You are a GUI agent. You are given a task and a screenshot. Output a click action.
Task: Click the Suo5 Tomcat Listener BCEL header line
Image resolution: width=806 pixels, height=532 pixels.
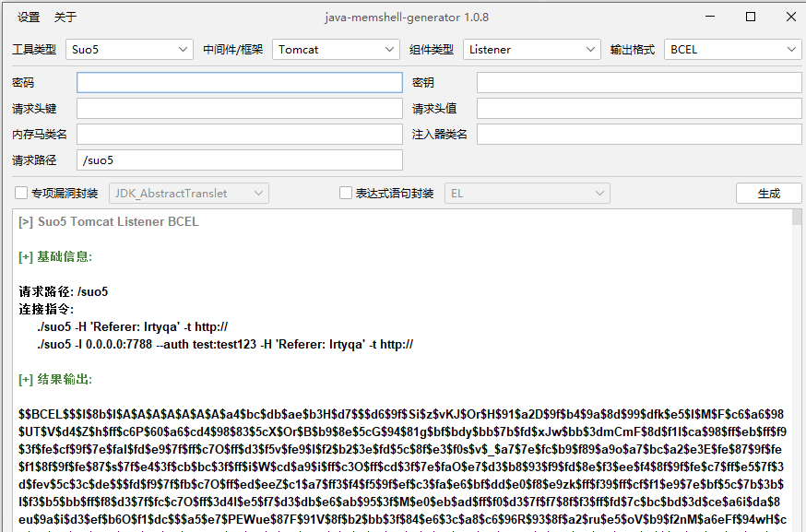pos(109,221)
